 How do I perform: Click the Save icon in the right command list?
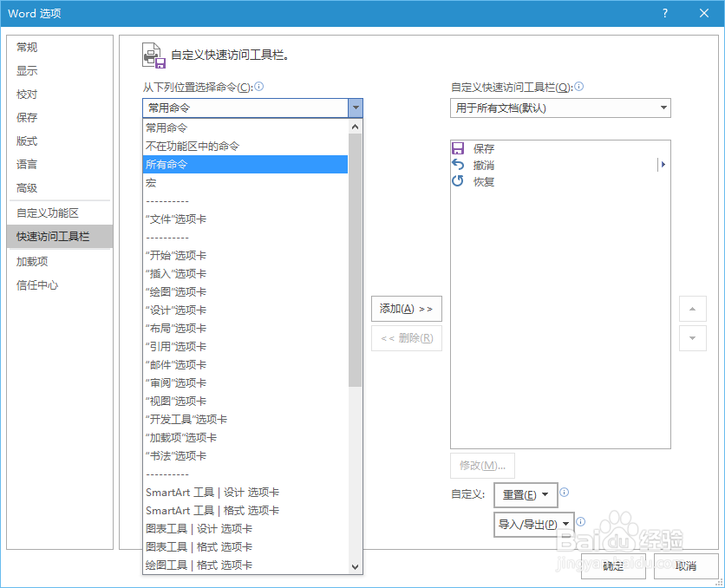(457, 148)
